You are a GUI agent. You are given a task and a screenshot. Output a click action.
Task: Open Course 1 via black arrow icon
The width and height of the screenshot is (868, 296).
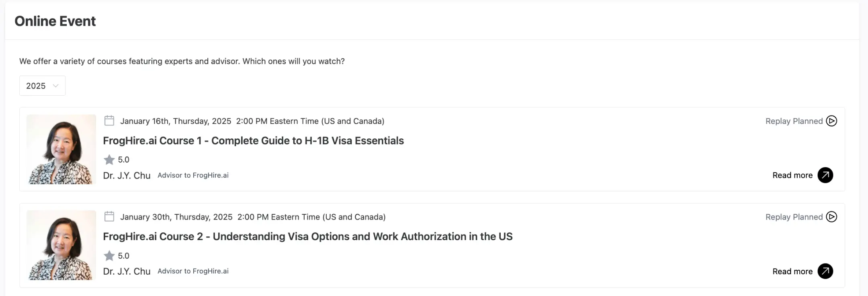tap(825, 175)
